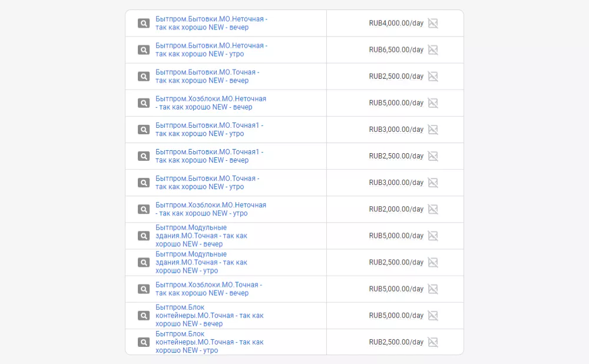
Task: Click search icon beside Бытовки.МО.Неточная вечер campaign
Action: [x=144, y=24]
